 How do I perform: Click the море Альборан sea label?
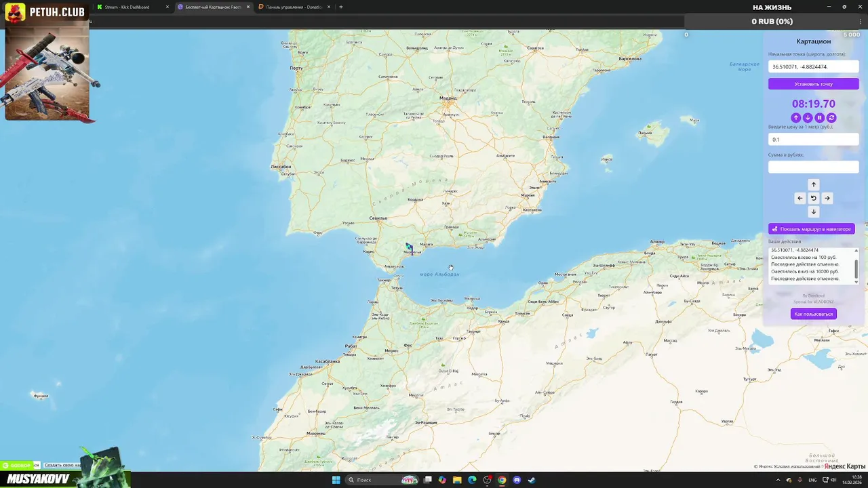pos(439,274)
